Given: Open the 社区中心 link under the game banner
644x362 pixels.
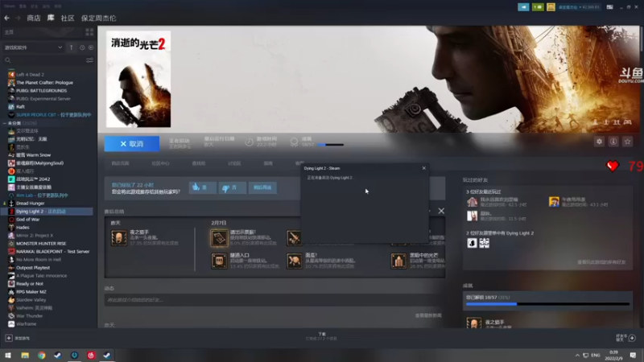Looking at the screenshot, I should (x=160, y=163).
